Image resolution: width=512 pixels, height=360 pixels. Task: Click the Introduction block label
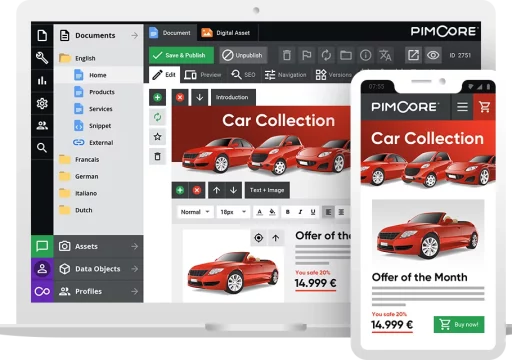233,97
